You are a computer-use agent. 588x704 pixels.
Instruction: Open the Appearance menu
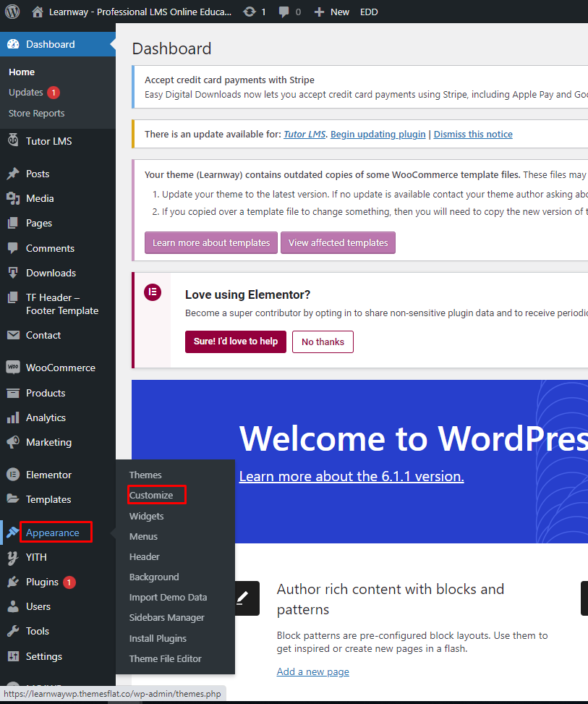53,533
